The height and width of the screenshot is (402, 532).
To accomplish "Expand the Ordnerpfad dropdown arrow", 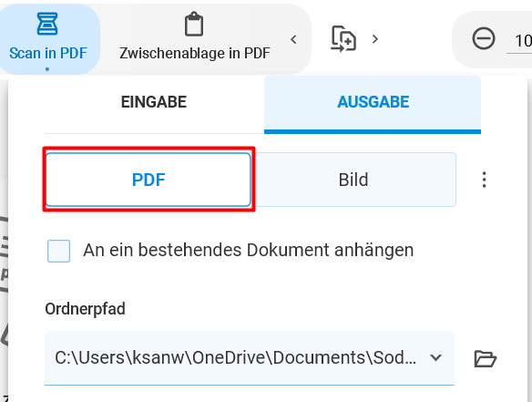I will (x=435, y=357).
